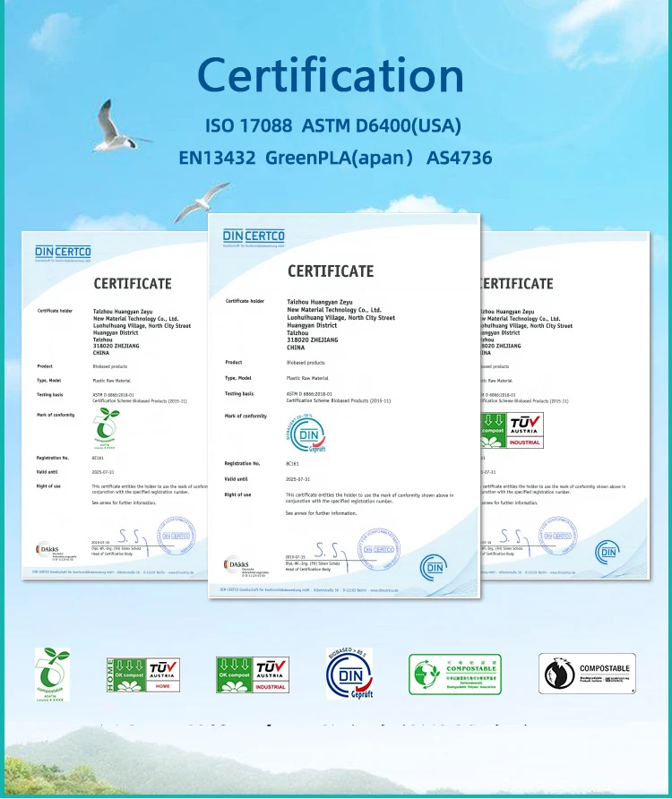The image size is (672, 799).
Task: Select the bottom-row OK compost INDUSTRIAL TÜV badge
Action: point(253,675)
